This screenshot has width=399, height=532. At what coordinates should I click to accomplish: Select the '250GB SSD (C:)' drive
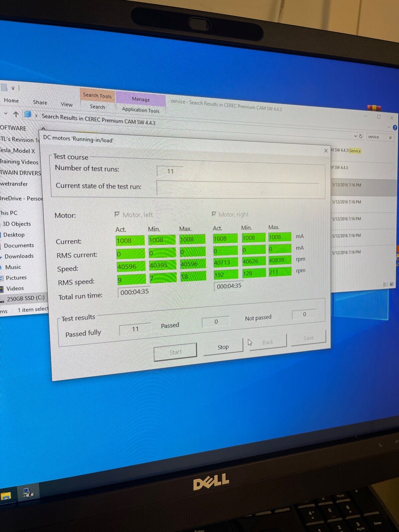[x=26, y=299]
